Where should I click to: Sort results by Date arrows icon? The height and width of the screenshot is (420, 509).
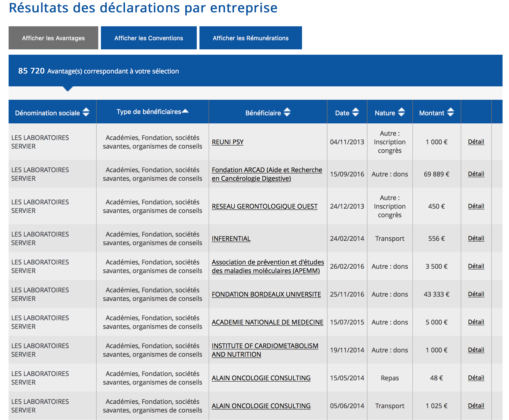click(355, 112)
